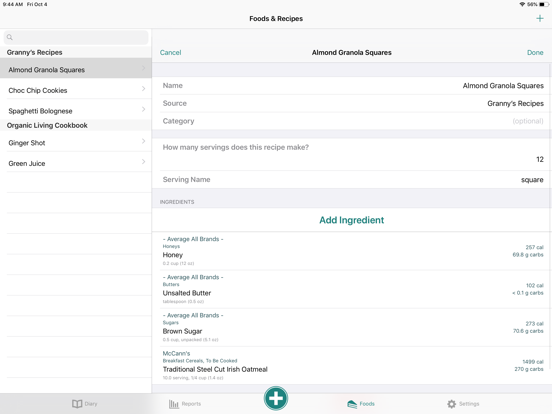552x414 pixels.
Task: Check the battery indicator in status bar
Action: coord(544,4)
